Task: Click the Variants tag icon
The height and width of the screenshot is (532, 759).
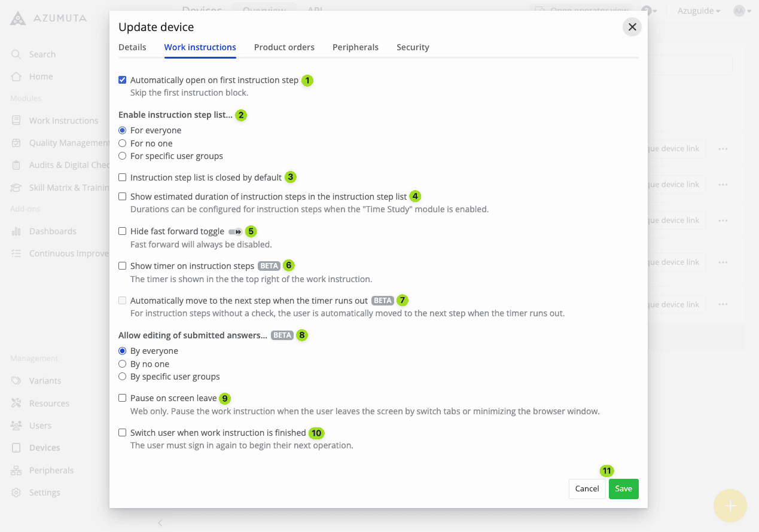Action: pos(16,381)
